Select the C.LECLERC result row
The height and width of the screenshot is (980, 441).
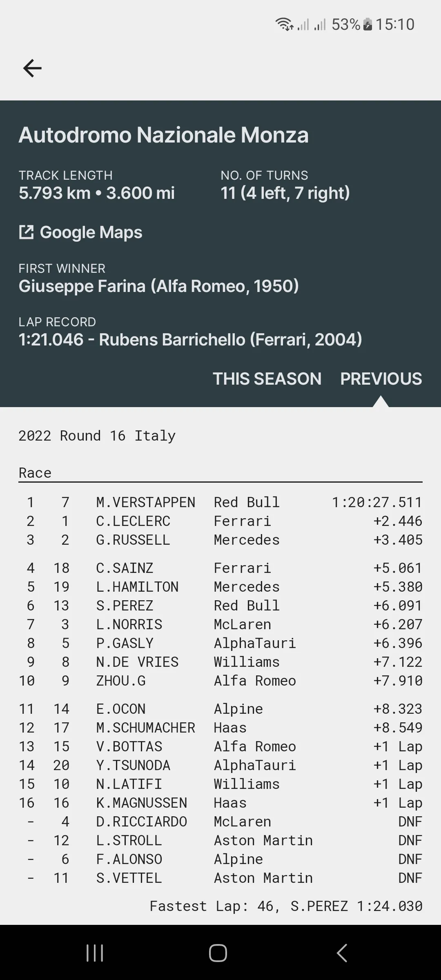(x=220, y=521)
